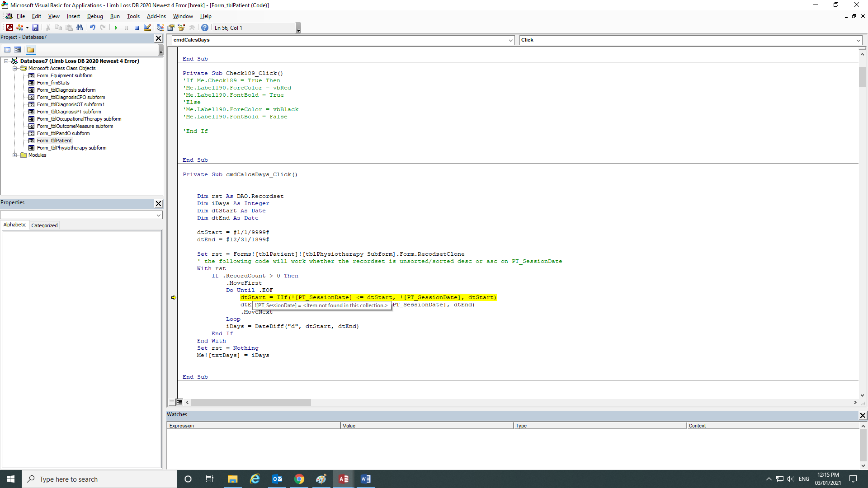Click the Copy toolbar icon
868x488 pixels.
point(58,28)
